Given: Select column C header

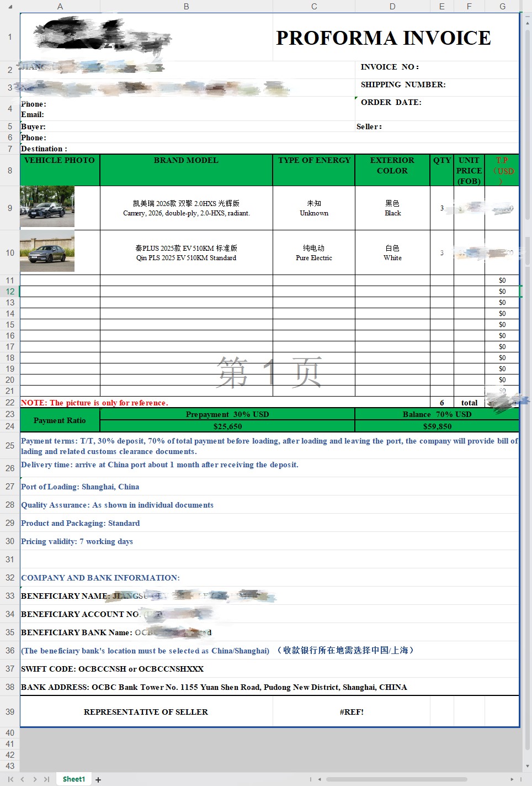Looking at the screenshot, I should (314, 7).
